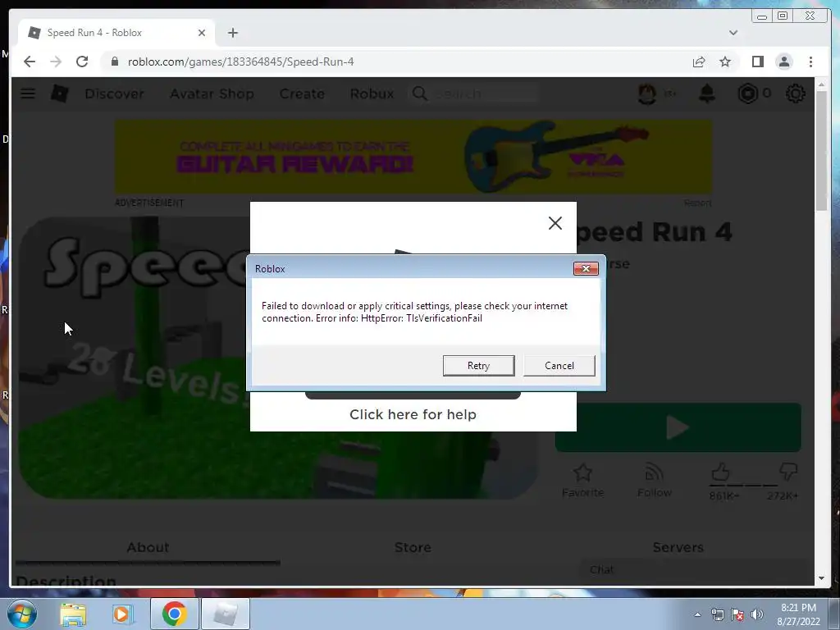This screenshot has width=840, height=630.
Task: Click the scrollbar down arrow
Action: pos(822,578)
